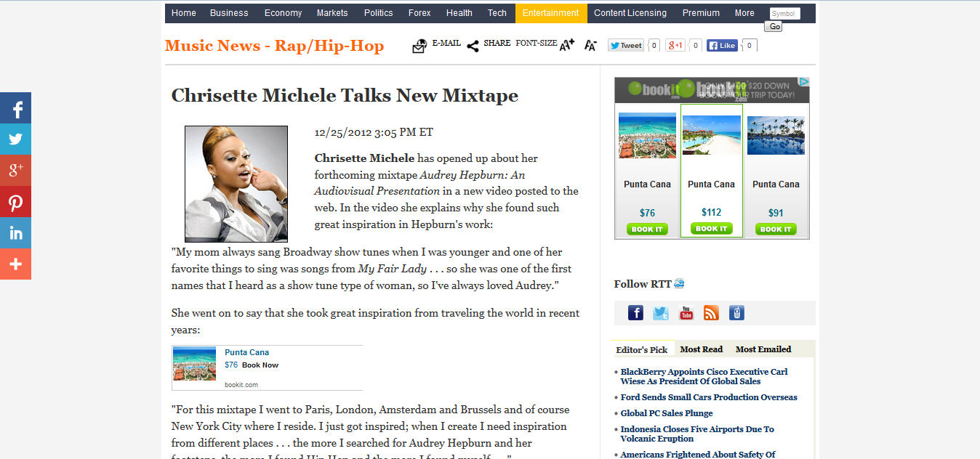Open the Content Licensing menu item

point(630,13)
